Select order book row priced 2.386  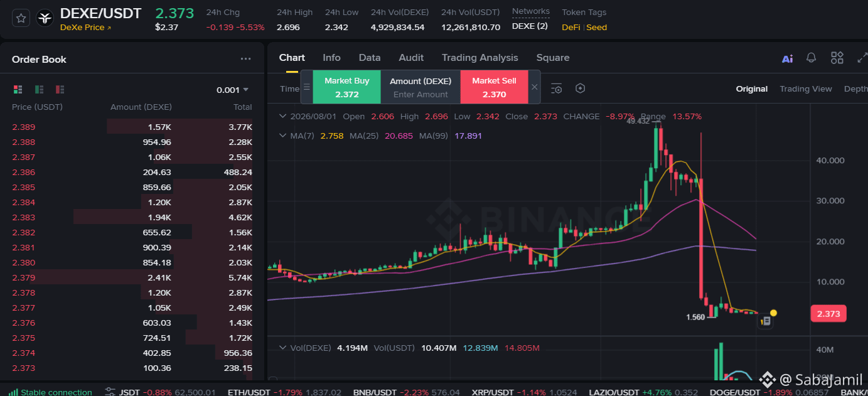coord(132,172)
